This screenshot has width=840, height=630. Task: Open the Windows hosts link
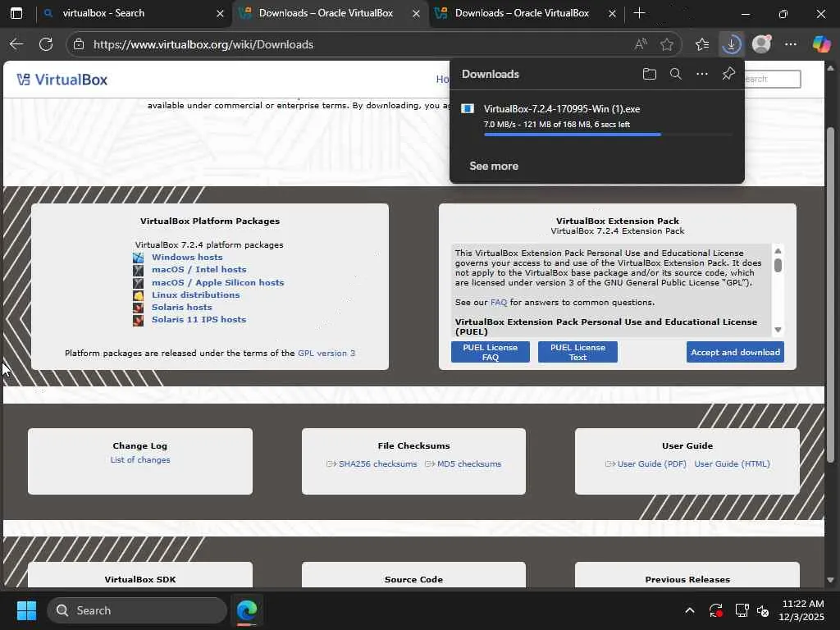click(187, 257)
